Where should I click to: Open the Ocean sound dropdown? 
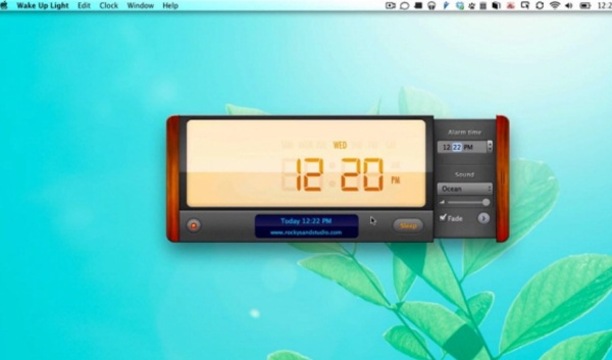pos(464,189)
